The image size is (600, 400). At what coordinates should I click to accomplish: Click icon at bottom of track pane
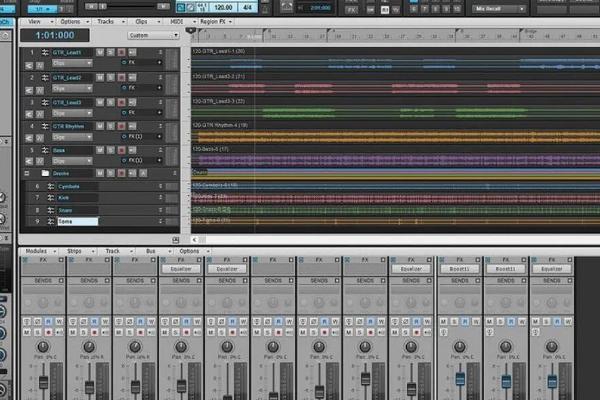[x=176, y=240]
